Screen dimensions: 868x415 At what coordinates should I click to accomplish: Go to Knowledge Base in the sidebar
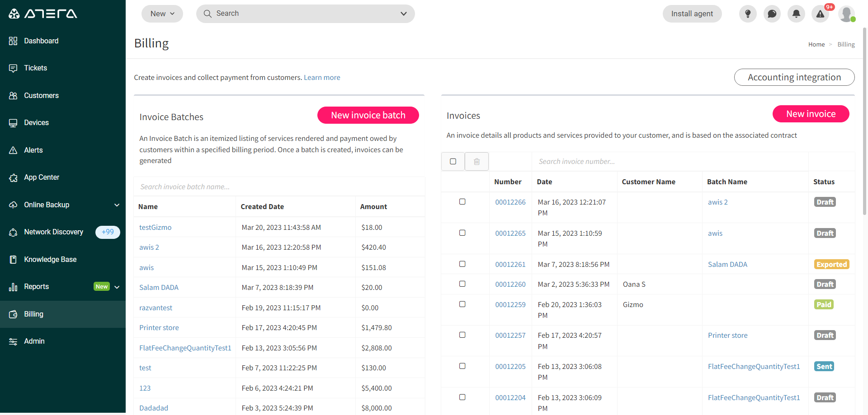click(50, 260)
